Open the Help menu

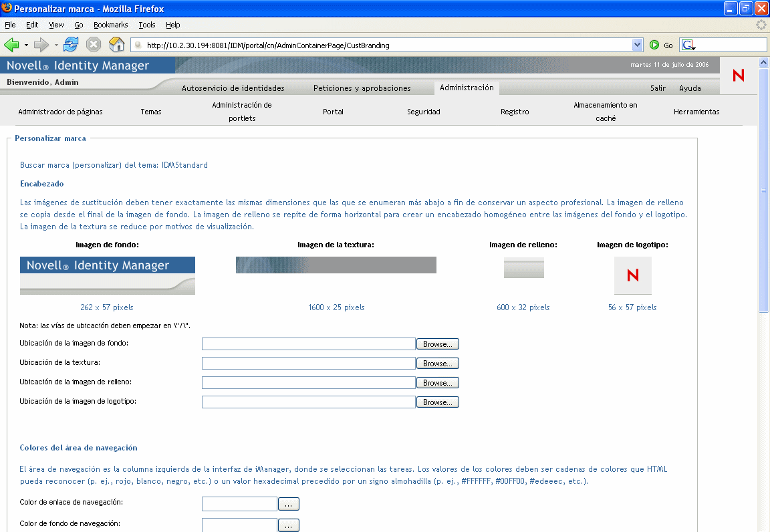coord(173,25)
